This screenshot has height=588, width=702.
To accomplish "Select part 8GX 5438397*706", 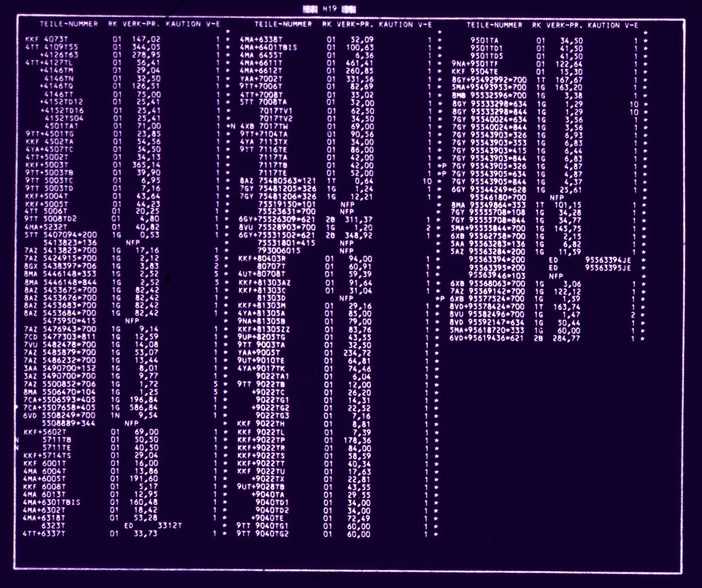I will [60, 266].
